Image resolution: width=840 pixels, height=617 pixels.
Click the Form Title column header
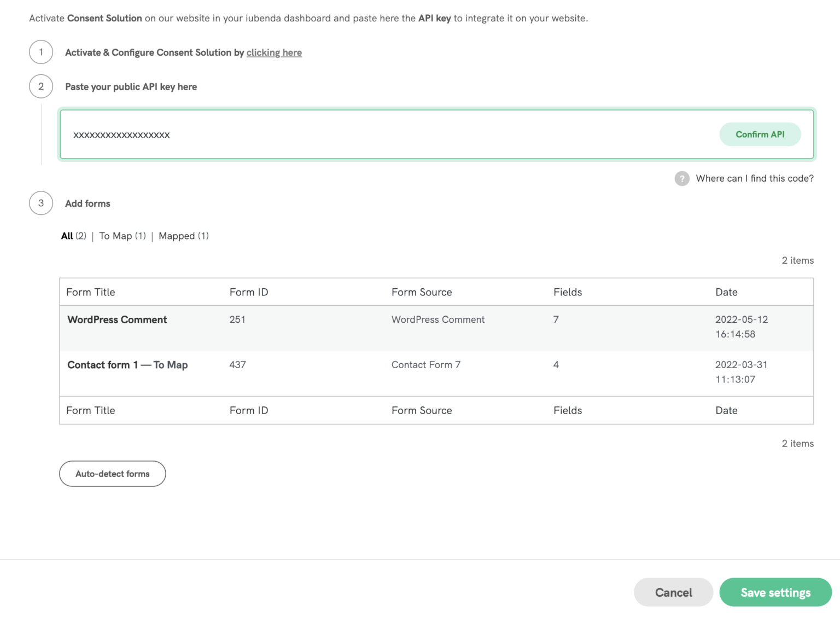point(90,292)
